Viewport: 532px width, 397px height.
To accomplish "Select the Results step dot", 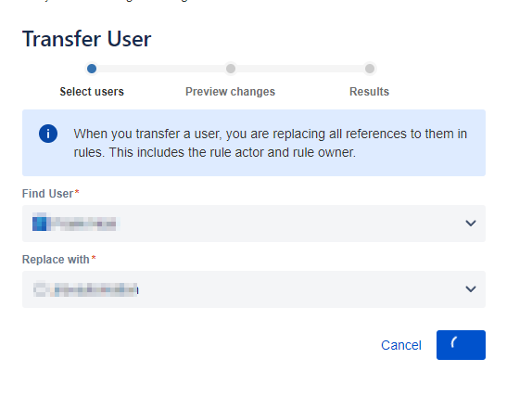I will (370, 69).
